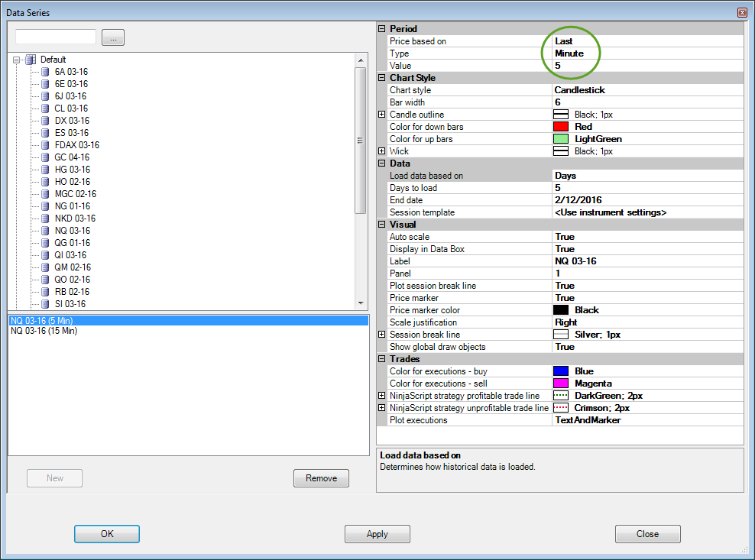Screen dimensions: 755x560
Task: Toggle Show global draw objects value
Action: coord(647,347)
